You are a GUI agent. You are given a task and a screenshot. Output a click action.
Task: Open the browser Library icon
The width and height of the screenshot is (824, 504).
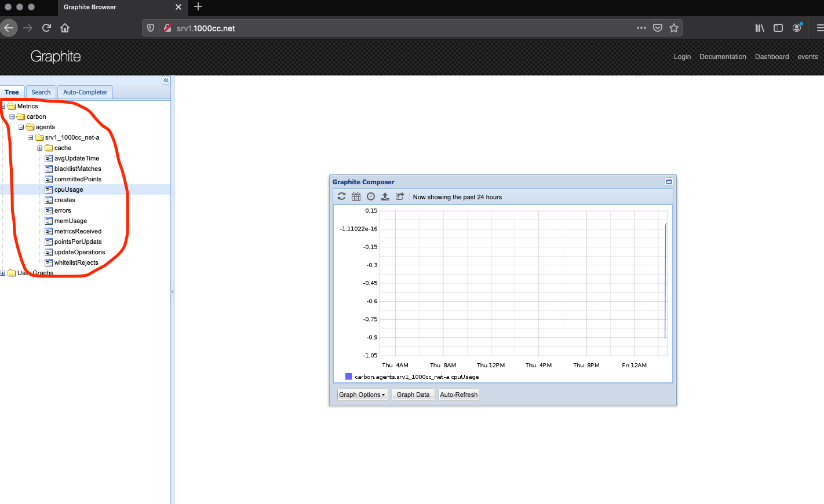tap(760, 28)
